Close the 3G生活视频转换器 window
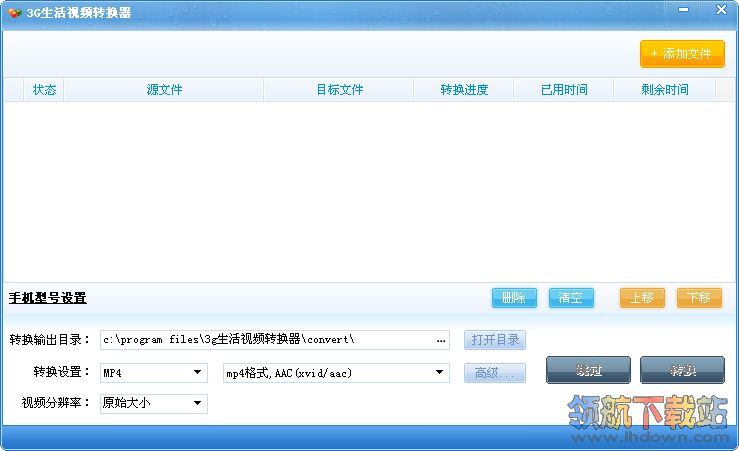The image size is (739, 451). (x=721, y=9)
